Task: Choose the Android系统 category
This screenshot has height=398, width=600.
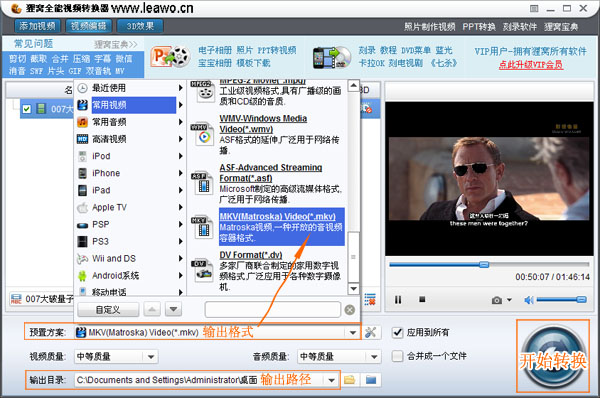Action: tap(126, 276)
